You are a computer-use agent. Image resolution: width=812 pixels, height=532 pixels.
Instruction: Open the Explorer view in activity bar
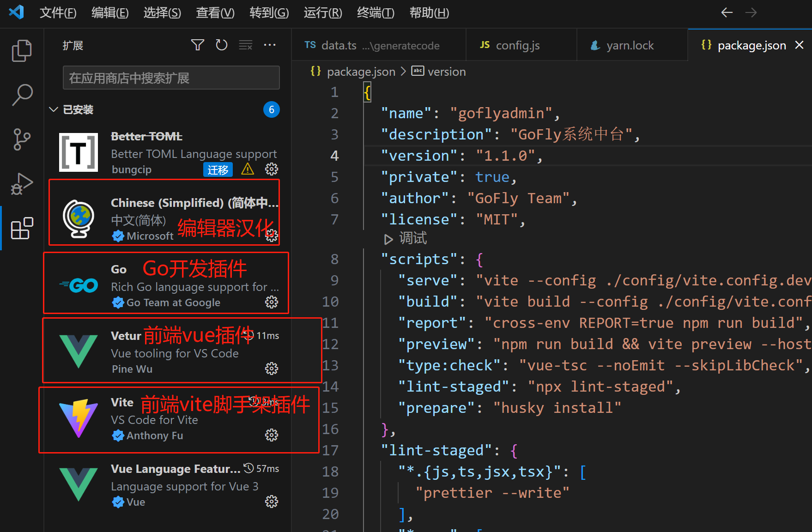tap(21, 51)
